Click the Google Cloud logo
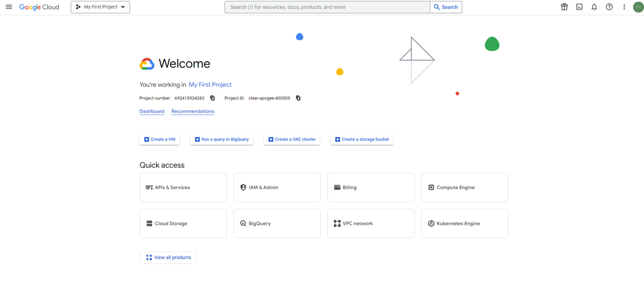 click(x=39, y=7)
